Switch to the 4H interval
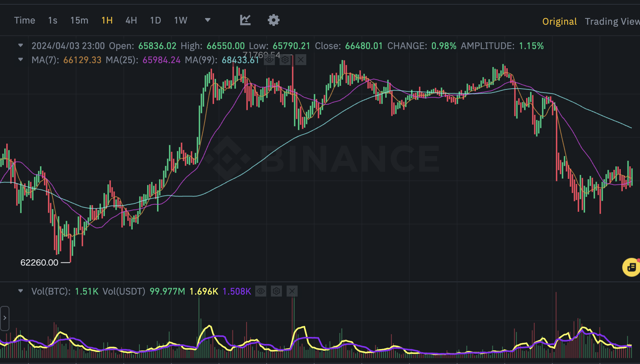 (131, 20)
